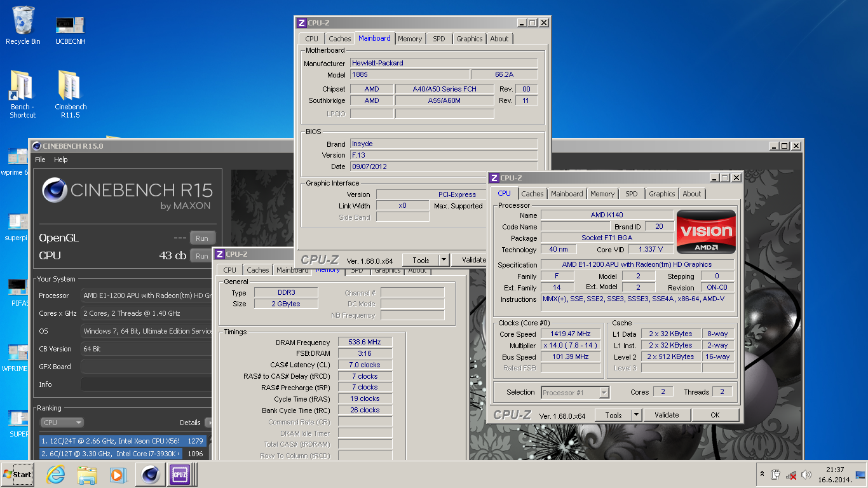Switch to Memory tab in front CPU-Z
The width and height of the screenshot is (868, 488).
[602, 194]
